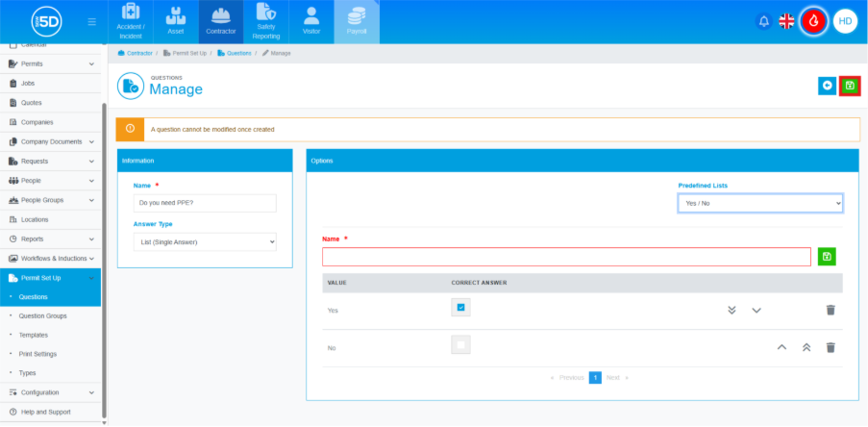Check correct answer for No

460,345
